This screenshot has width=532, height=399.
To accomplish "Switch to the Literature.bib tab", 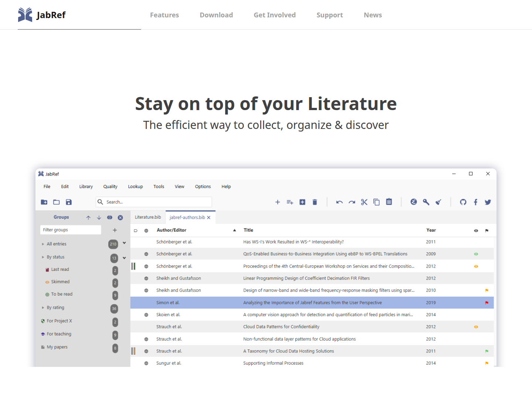I will click(x=148, y=217).
